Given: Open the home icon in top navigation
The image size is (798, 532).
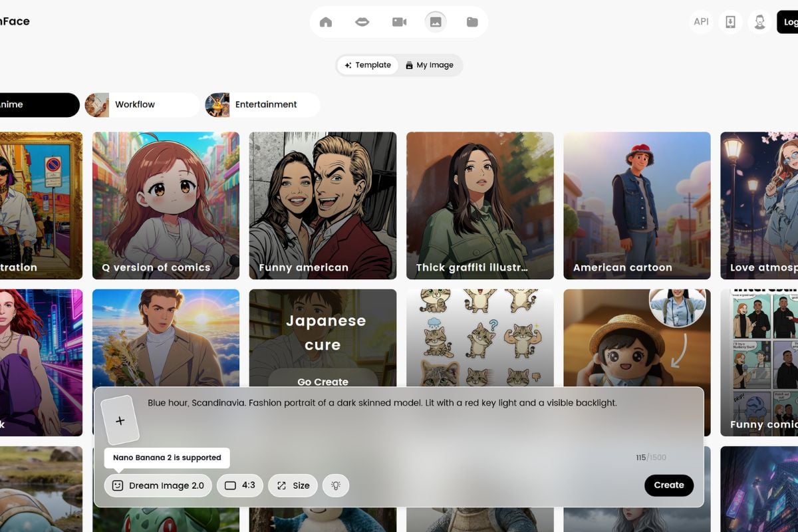Looking at the screenshot, I should pos(326,22).
